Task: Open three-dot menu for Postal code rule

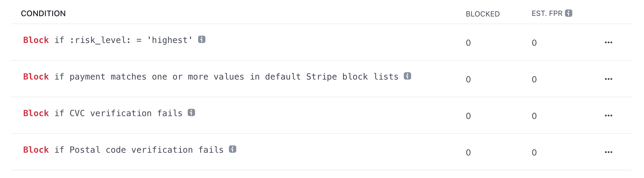Action: (x=609, y=152)
